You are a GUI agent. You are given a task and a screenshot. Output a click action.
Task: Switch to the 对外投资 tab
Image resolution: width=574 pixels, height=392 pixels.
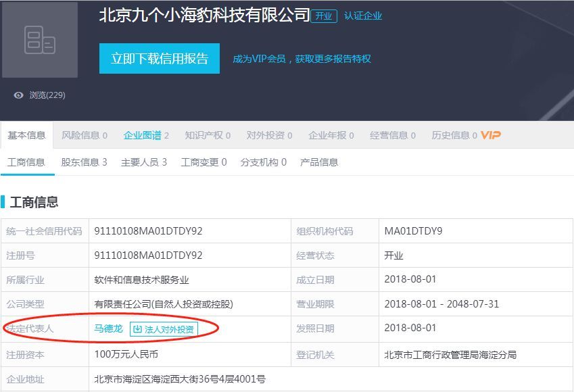pyautogui.click(x=269, y=135)
